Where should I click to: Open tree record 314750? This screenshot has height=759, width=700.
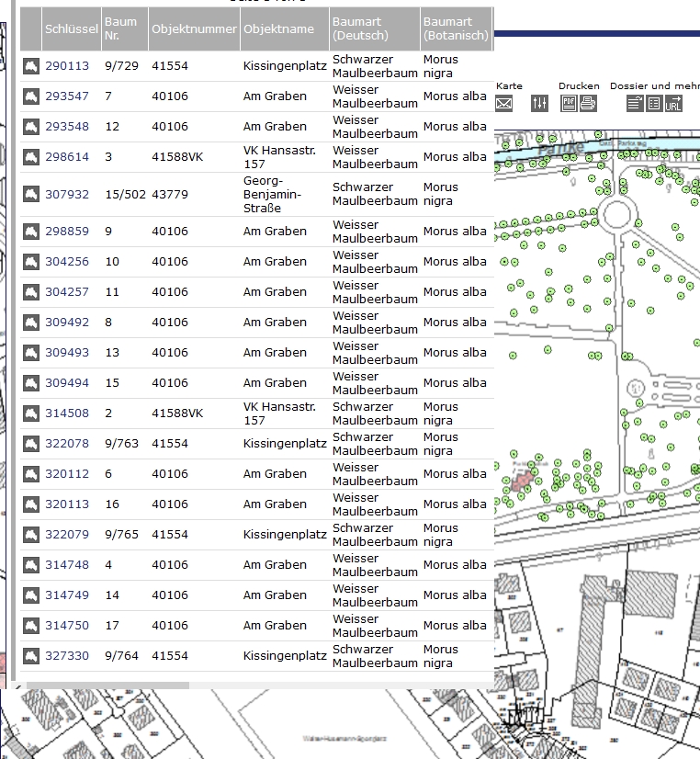click(x=67, y=626)
